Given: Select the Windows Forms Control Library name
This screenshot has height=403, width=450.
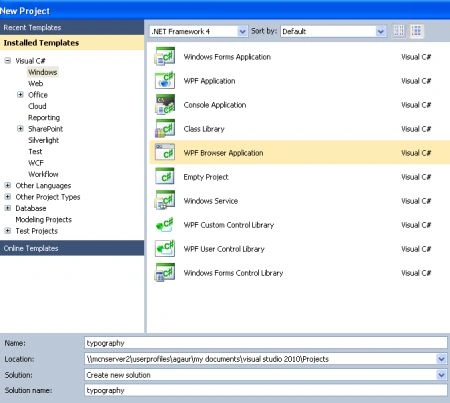Looking at the screenshot, I should [x=233, y=273].
